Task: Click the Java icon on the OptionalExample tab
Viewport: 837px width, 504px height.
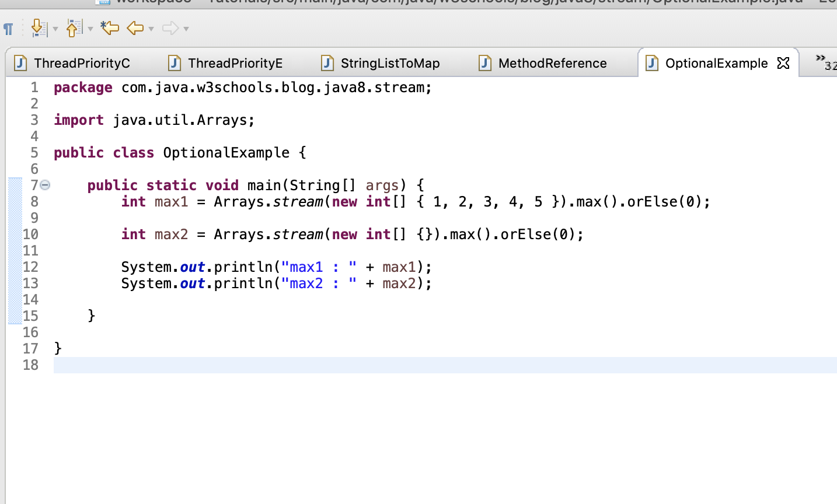Action: coord(651,63)
